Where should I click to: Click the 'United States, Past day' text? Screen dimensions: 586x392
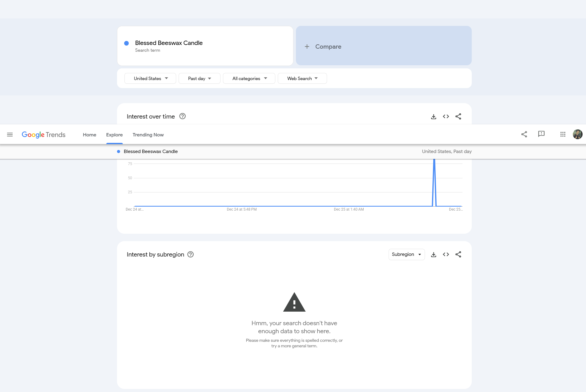click(447, 152)
